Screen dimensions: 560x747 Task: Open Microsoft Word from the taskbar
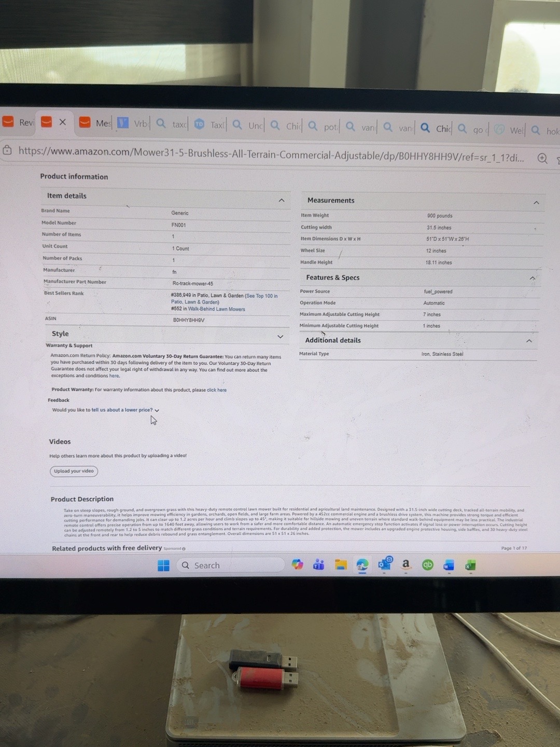449,565
